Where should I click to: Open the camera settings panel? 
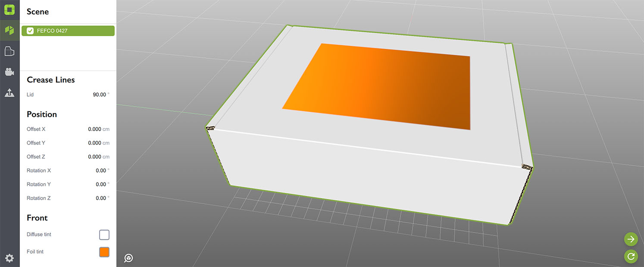(x=9, y=72)
